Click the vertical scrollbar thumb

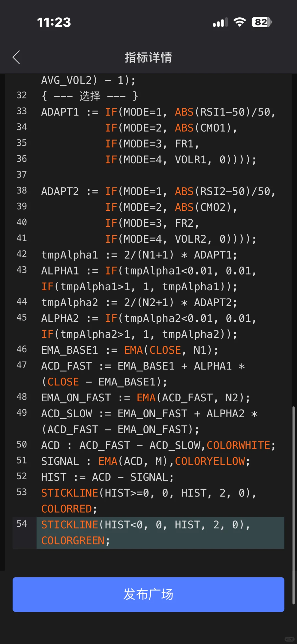(x=293, y=505)
